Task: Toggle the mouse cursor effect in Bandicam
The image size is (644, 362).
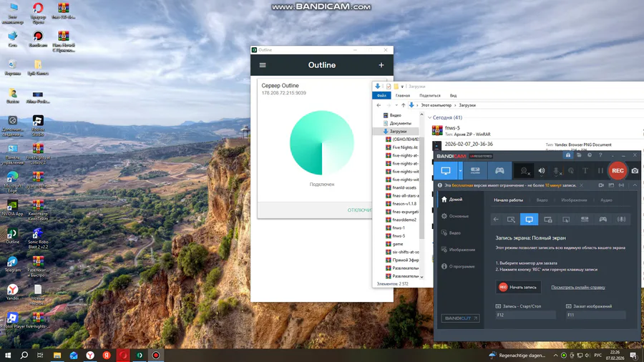Action: (571, 171)
